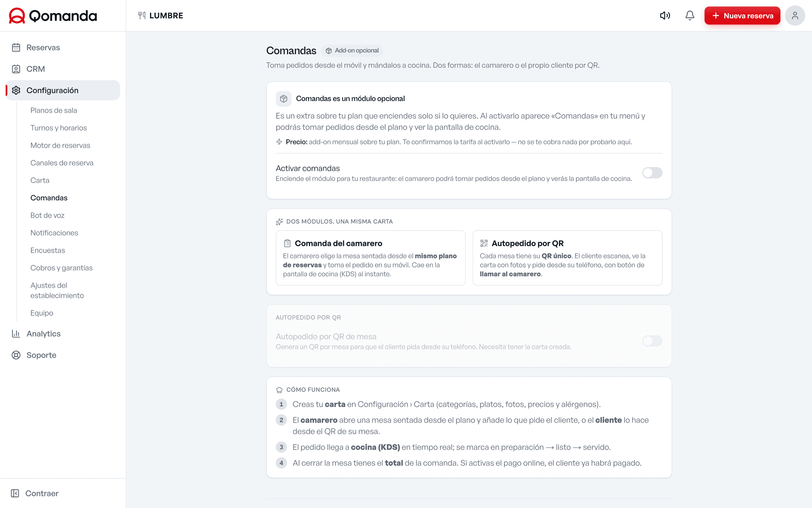Open Reservas in the sidebar

pos(63,47)
